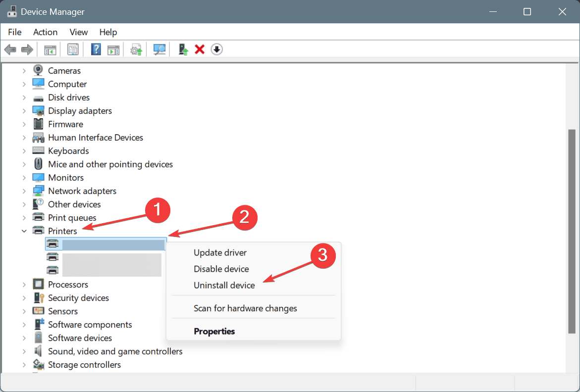
Task: Choose Properties from context menu
Action: [254, 331]
